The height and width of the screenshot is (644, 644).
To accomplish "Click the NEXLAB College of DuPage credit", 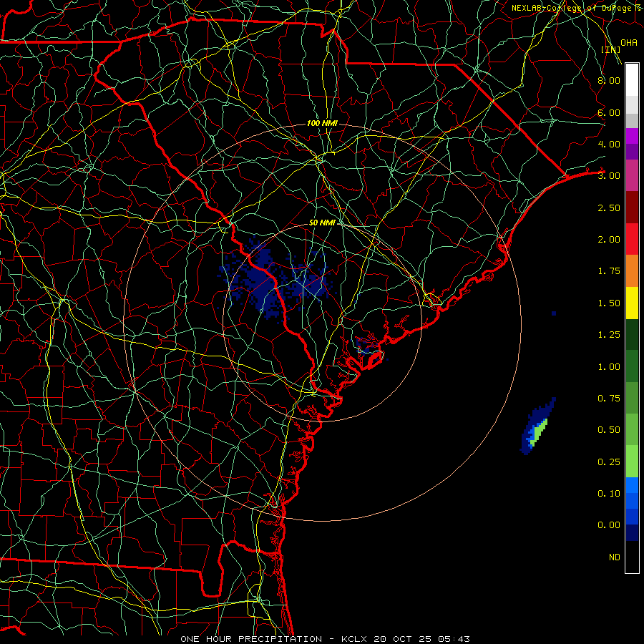I will click(x=577, y=8).
